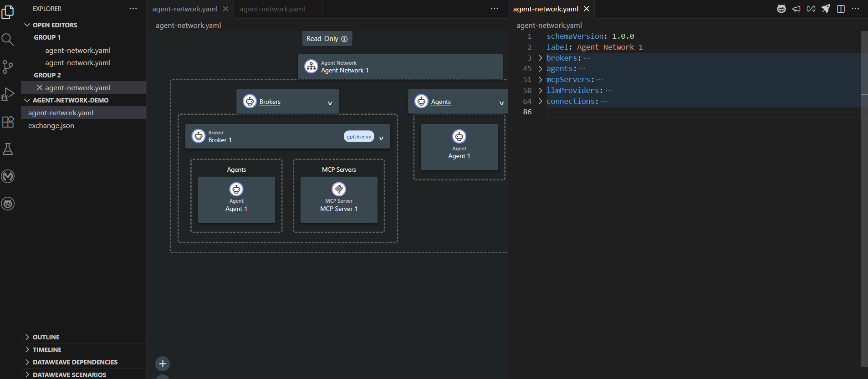
Task: Click the split editor layout icon
Action: tap(841, 9)
